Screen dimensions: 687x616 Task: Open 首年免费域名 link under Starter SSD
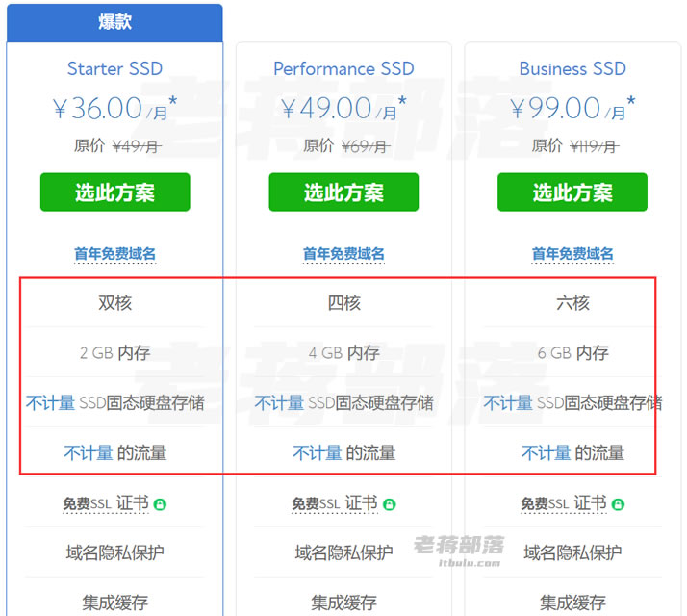point(115,254)
